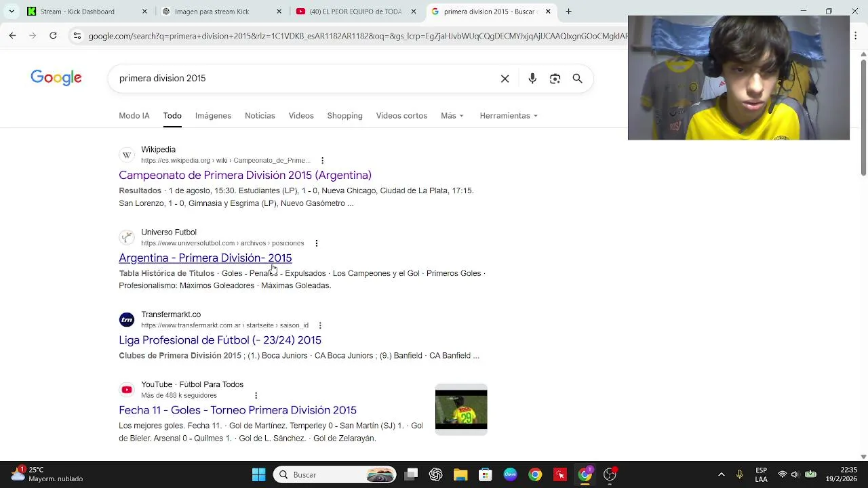868x488 pixels.
Task: Open Canva app from taskbar
Action: pos(510,474)
